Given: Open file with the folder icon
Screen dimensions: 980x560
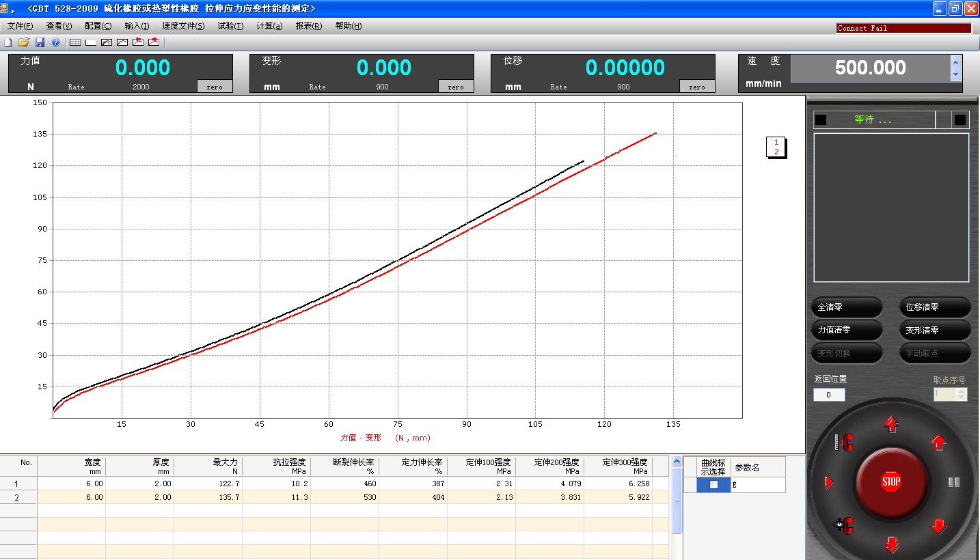Looking at the screenshot, I should (24, 42).
